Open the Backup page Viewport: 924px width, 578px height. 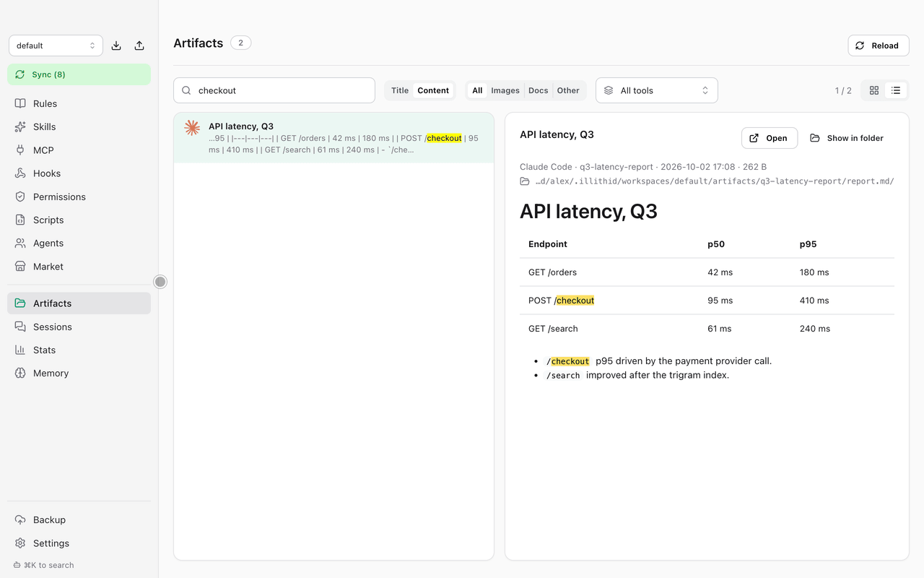point(79,519)
